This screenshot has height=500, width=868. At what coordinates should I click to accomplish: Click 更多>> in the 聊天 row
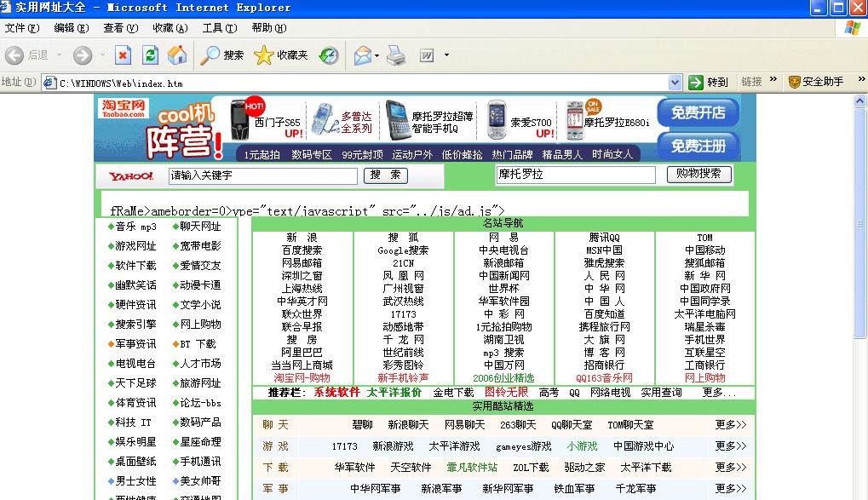tap(730, 425)
